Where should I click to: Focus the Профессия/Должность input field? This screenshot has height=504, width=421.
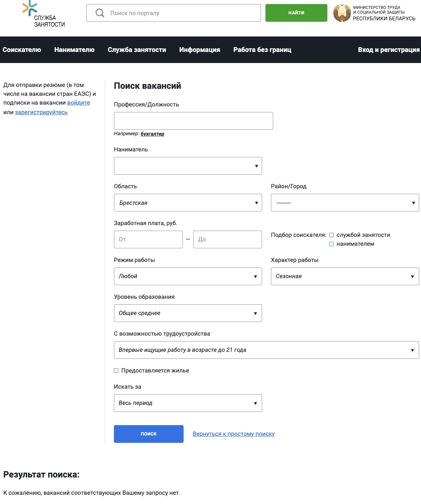coord(193,121)
